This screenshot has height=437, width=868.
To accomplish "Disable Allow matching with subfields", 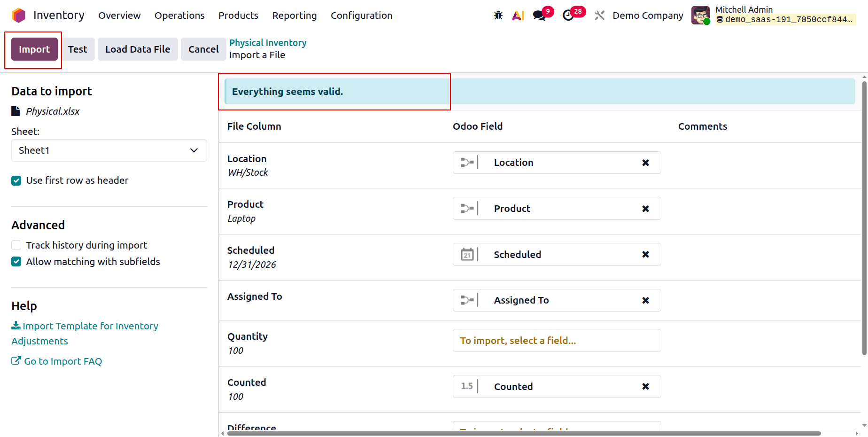I will click(x=16, y=262).
